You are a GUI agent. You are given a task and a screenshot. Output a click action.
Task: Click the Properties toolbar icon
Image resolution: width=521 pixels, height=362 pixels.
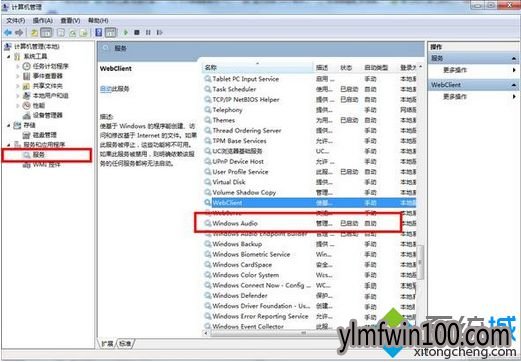[61, 33]
